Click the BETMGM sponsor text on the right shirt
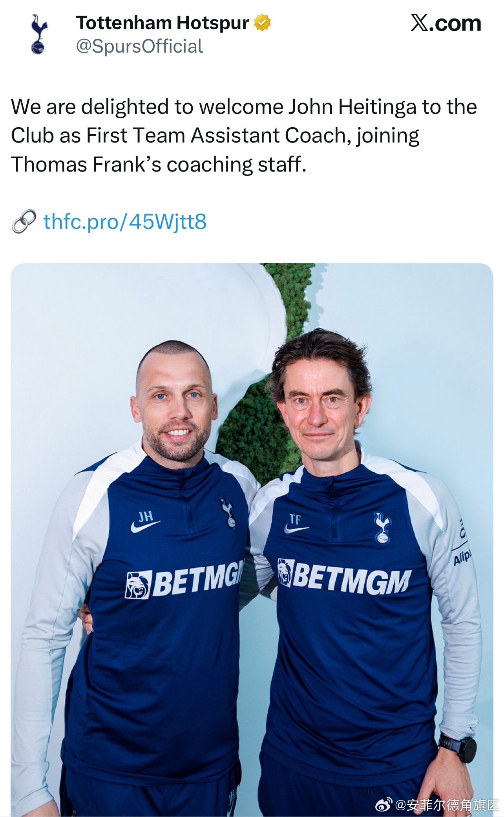This screenshot has height=817, width=504. pyautogui.click(x=351, y=576)
